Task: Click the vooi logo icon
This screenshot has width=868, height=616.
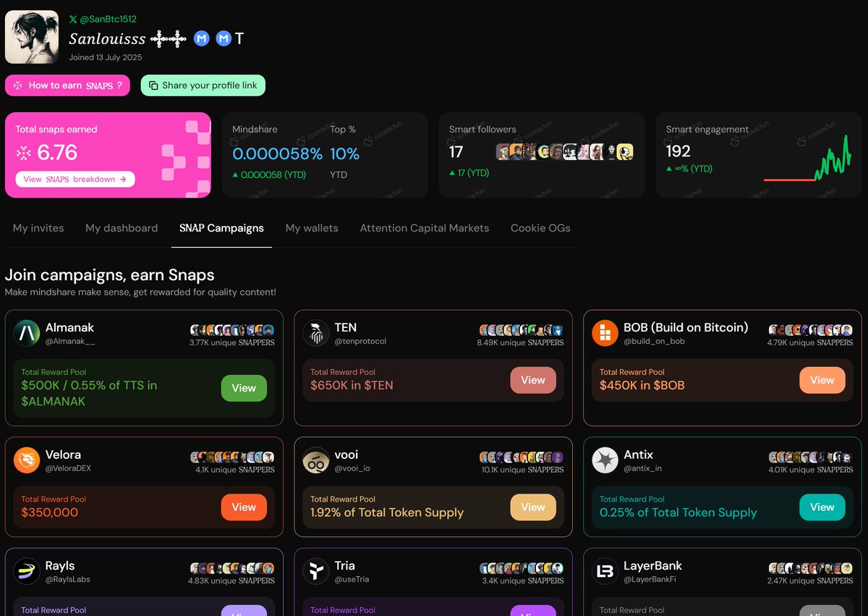Action: coord(316,460)
